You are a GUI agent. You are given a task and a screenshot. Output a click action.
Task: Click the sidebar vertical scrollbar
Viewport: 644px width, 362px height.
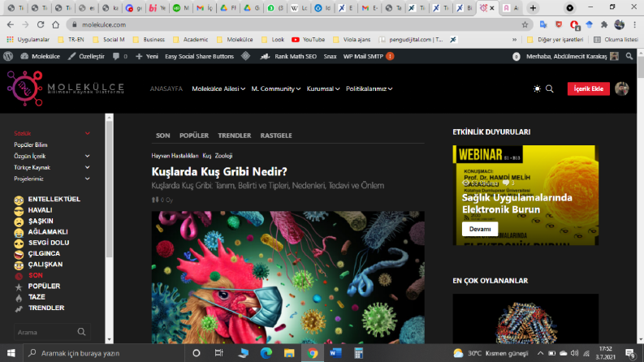(x=109, y=189)
